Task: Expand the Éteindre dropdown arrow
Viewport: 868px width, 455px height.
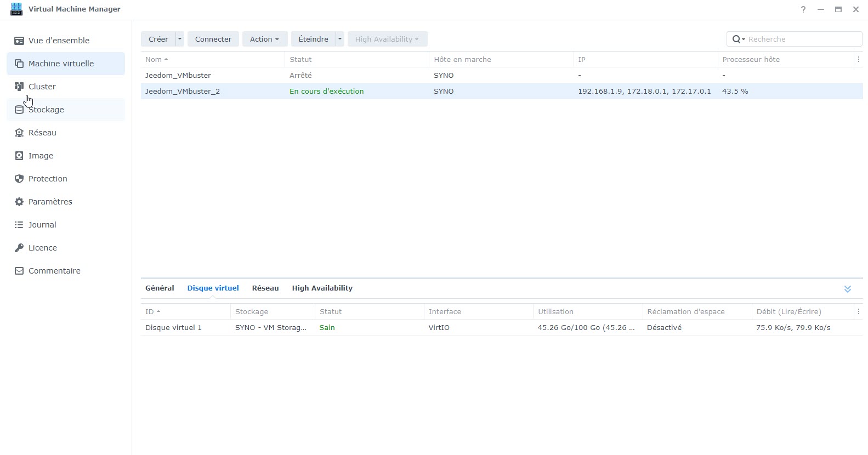Action: click(x=340, y=39)
